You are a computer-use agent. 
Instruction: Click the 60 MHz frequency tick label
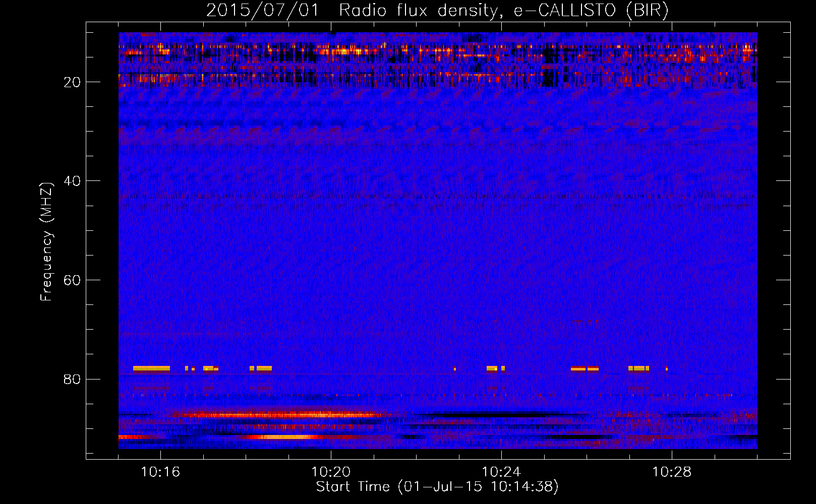coord(72,280)
